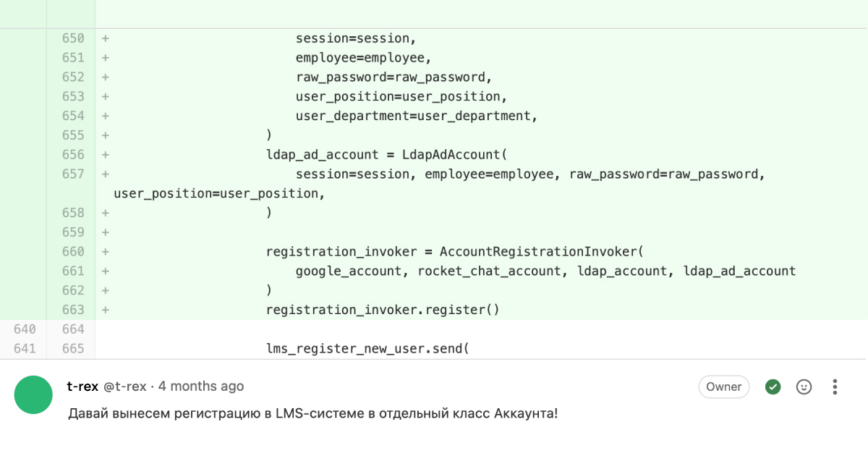Image resolution: width=868 pixels, height=456 pixels.
Task: Click line number 656 for LdapAdAccount
Action: click(x=72, y=154)
